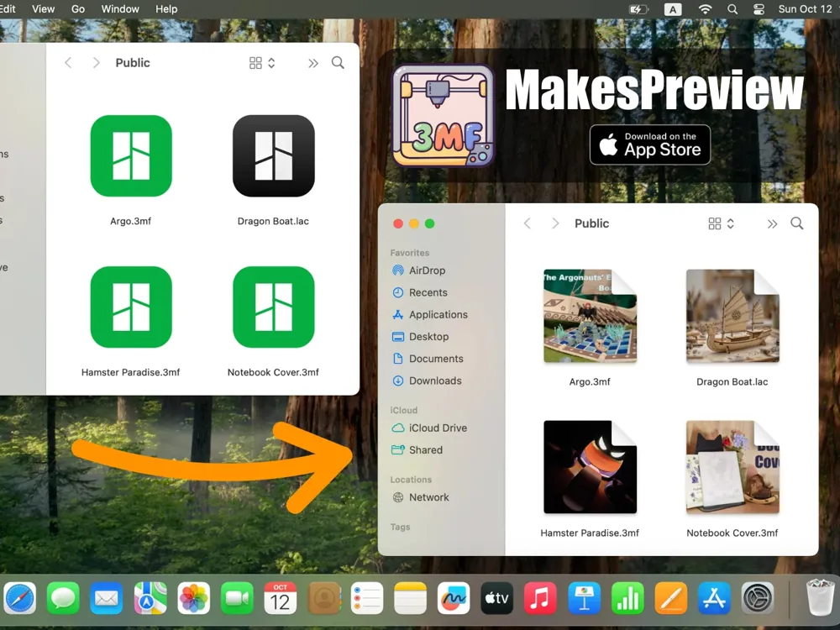Select Dragon Boat.lac thumbnail in right window
The image size is (840, 630).
tap(732, 316)
